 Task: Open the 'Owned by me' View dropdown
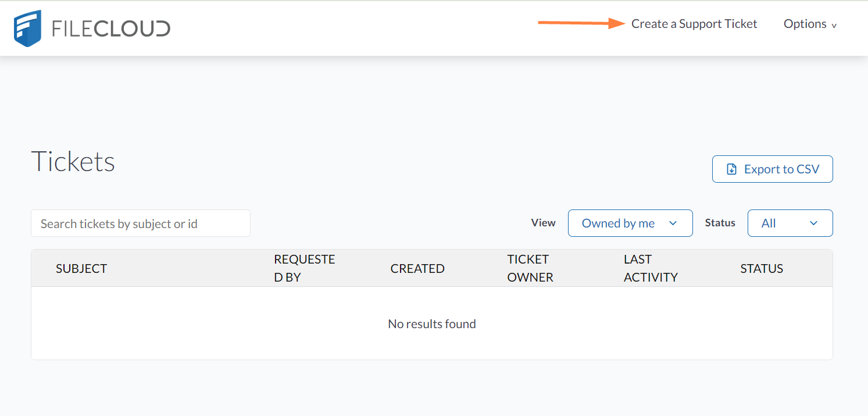pyautogui.click(x=630, y=223)
